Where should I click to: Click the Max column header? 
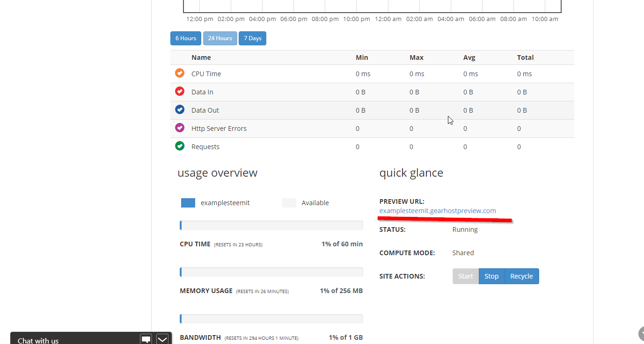[417, 57]
